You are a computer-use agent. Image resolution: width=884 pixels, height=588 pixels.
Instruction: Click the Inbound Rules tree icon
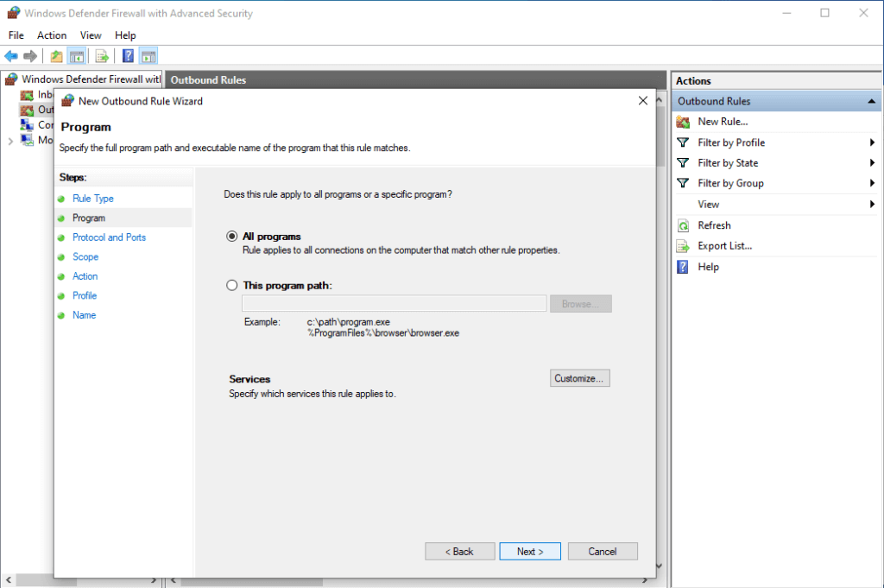coord(27,95)
